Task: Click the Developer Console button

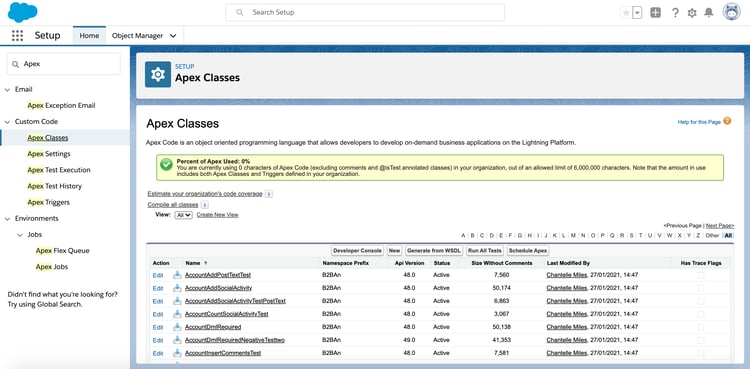Action: tap(358, 250)
